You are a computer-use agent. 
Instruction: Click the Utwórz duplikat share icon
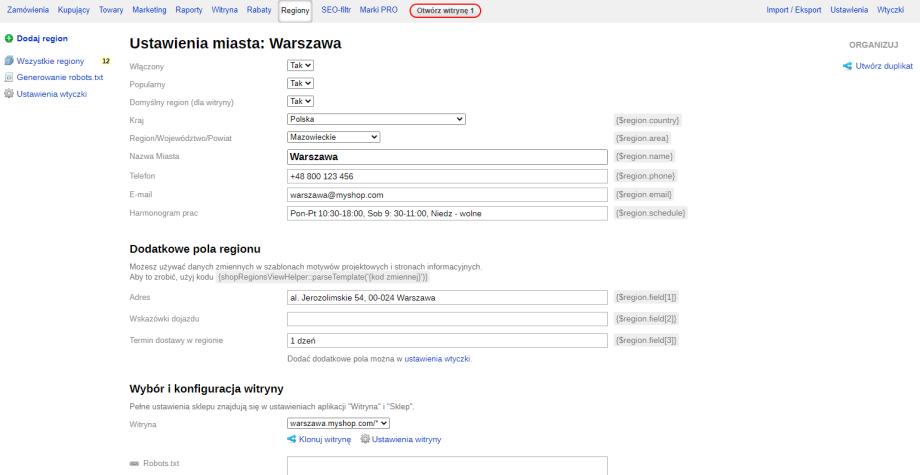(848, 66)
